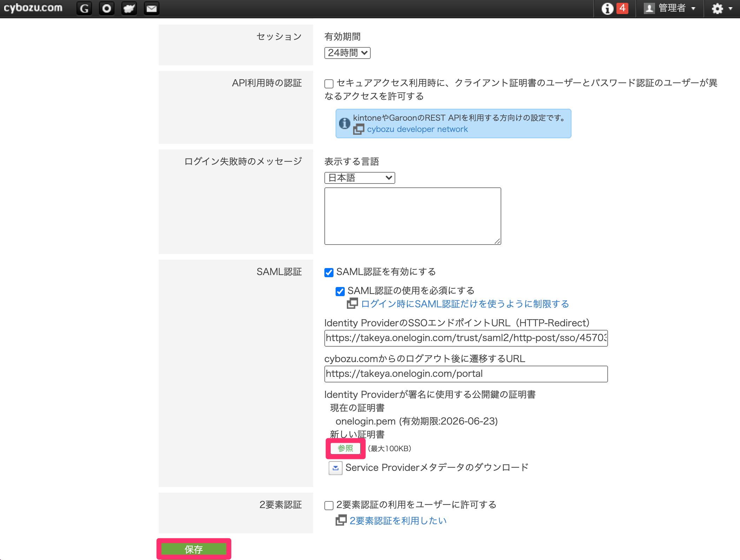Click the 管理者 user avatar icon
The height and width of the screenshot is (560, 740).
click(649, 8)
